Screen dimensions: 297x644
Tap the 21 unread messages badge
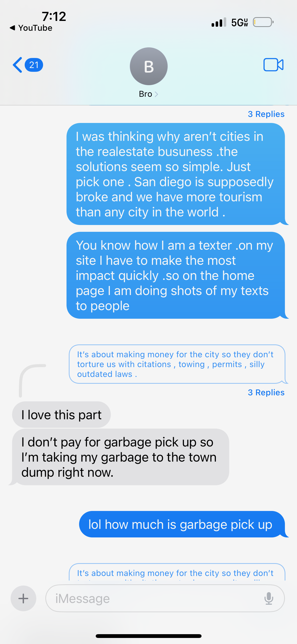pyautogui.click(x=34, y=65)
